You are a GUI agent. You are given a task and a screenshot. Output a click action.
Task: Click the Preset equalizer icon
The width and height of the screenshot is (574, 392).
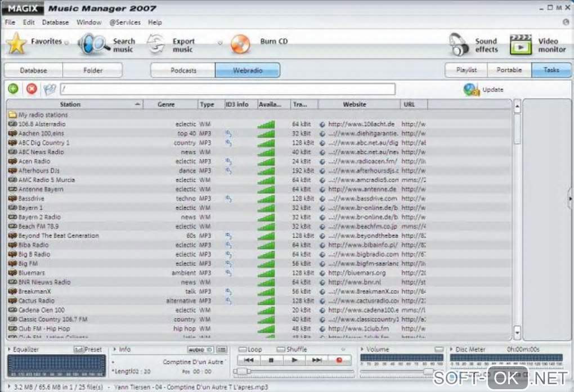pos(79,350)
